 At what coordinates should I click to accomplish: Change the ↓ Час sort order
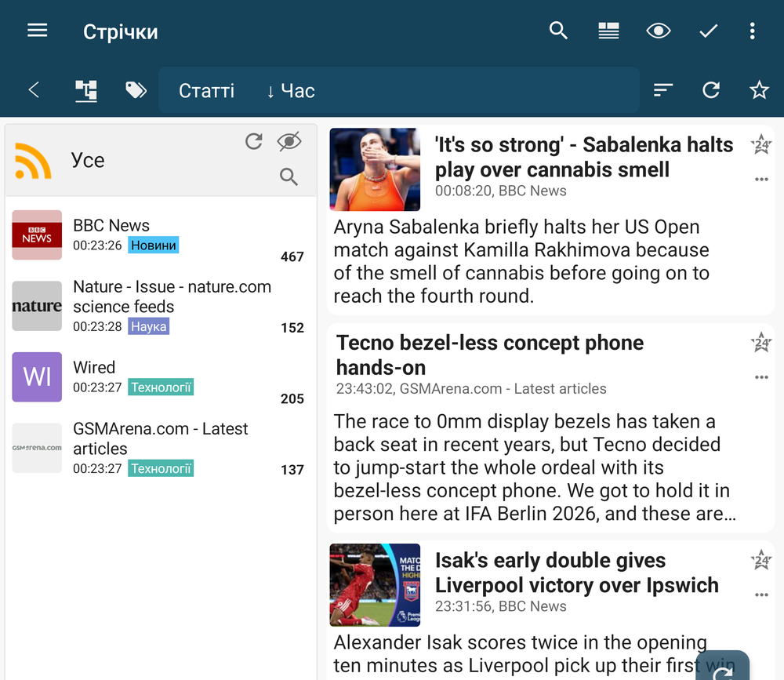291,90
